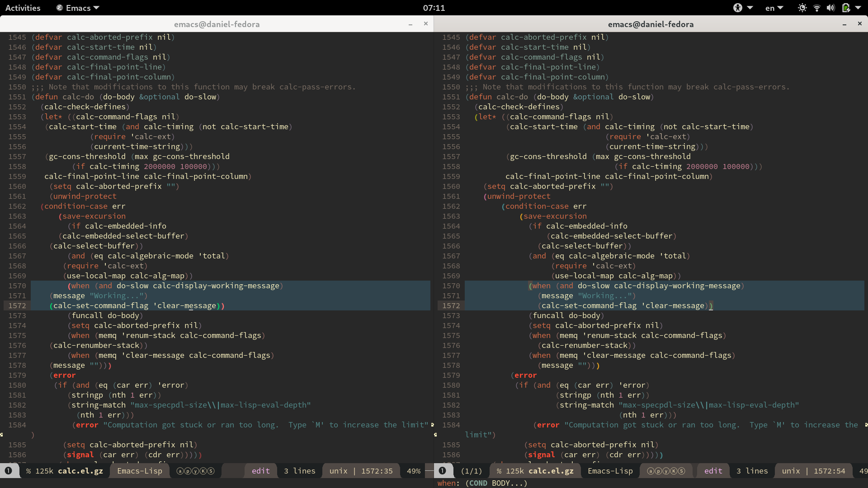Click the accessibility menu in the top bar
The height and width of the screenshot is (488, 868).
(741, 8)
